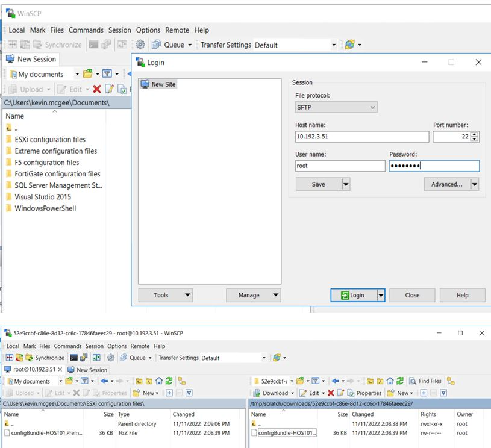Open Properties in remote panel toolbar

[x=364, y=393]
